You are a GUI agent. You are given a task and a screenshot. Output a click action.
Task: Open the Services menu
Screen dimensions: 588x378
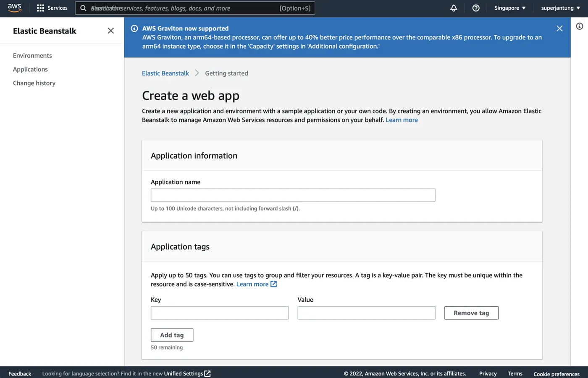coord(58,8)
